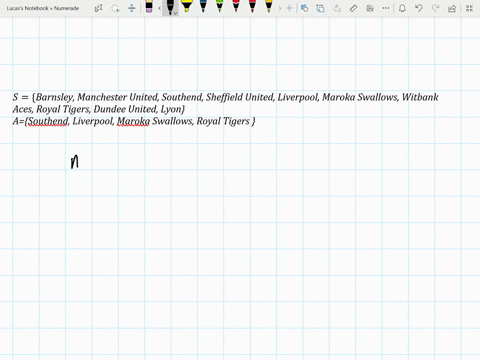
Task: Activate the Lasso Select tool
Action: tap(115, 8)
